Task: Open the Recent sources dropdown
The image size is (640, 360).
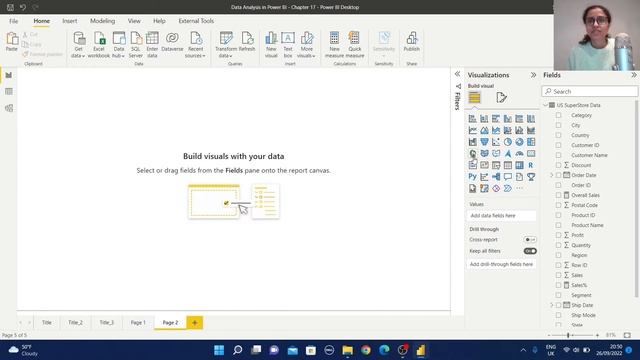Action: 195,45
